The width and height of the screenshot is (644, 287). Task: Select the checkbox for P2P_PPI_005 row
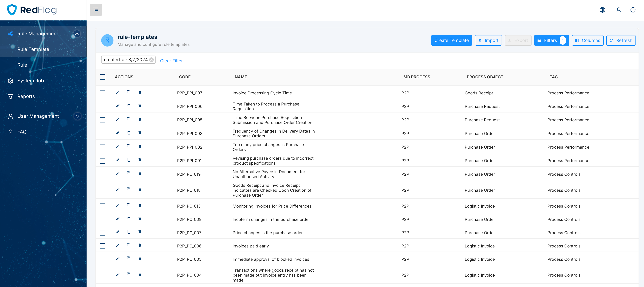[103, 120]
